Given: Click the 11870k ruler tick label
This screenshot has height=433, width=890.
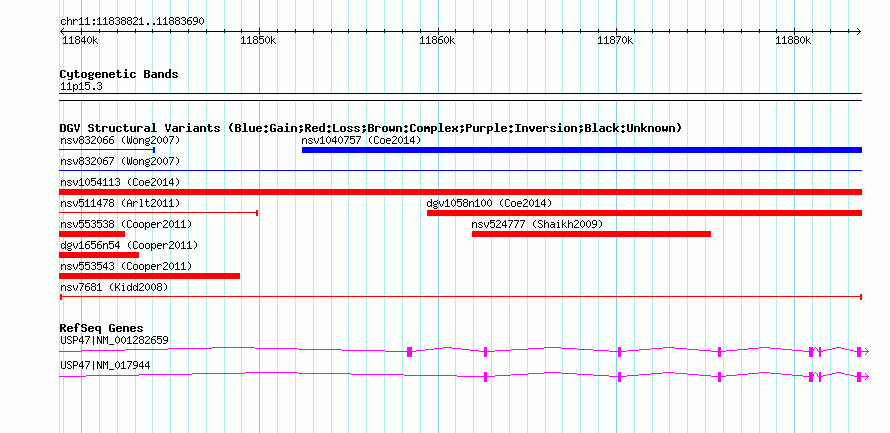Looking at the screenshot, I should pyautogui.click(x=615, y=40).
